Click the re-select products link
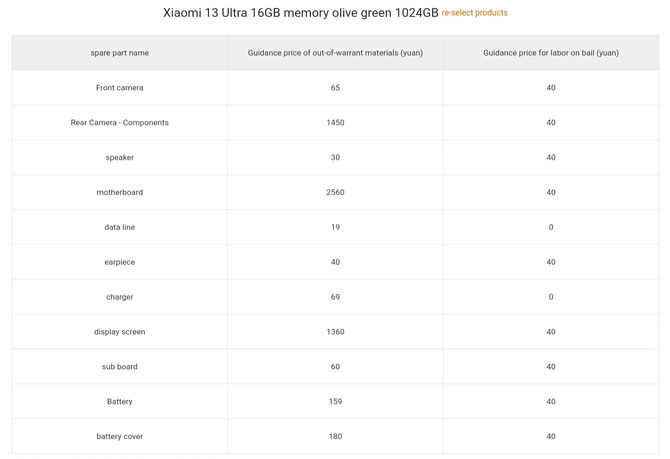 [474, 13]
